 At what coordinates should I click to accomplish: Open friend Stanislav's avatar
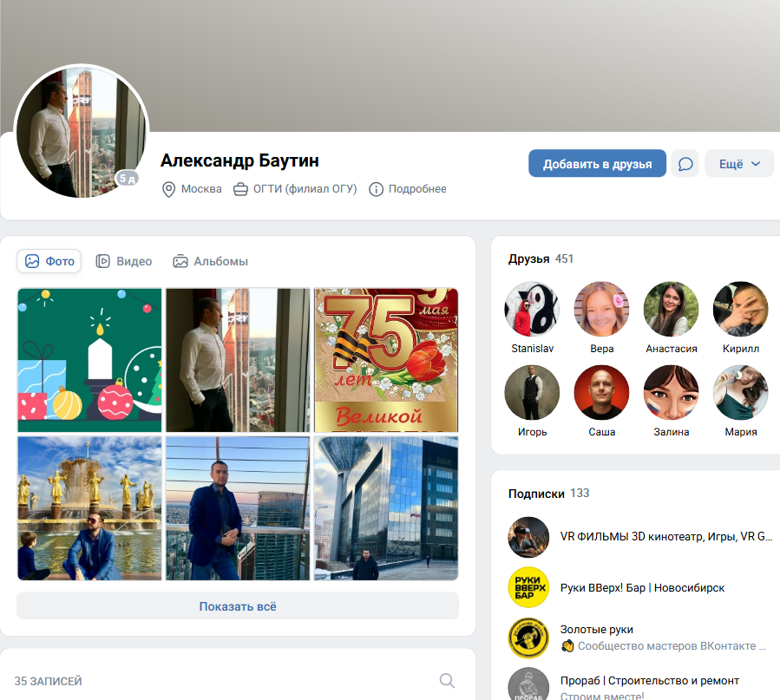point(532,309)
